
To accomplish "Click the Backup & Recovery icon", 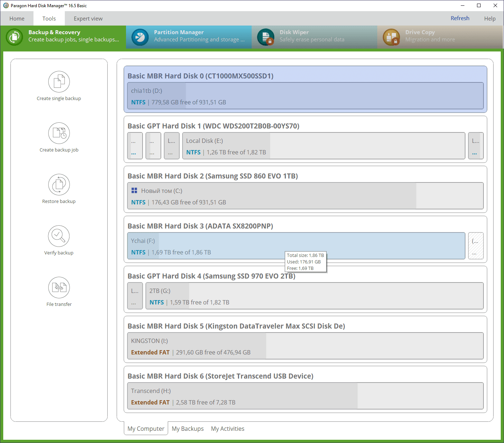I will pyautogui.click(x=14, y=37).
